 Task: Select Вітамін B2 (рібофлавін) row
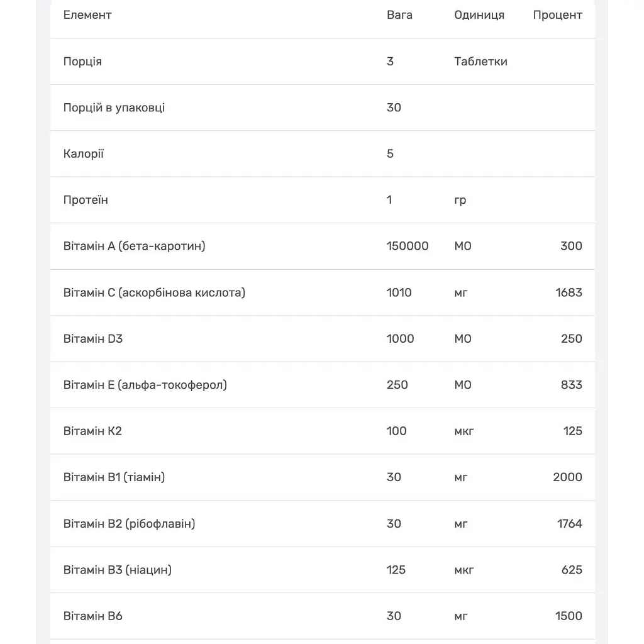tap(323, 524)
